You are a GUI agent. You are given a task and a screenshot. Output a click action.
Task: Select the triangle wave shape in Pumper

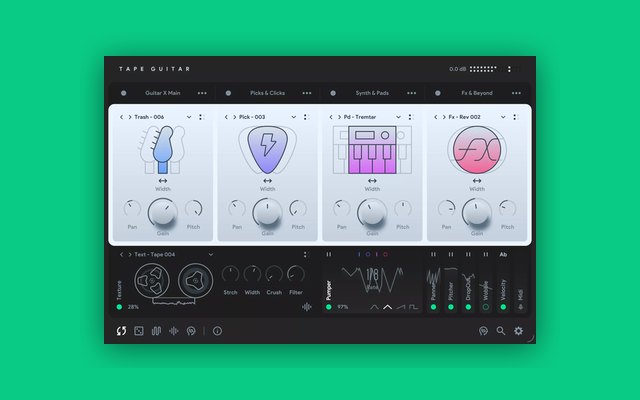(374, 307)
